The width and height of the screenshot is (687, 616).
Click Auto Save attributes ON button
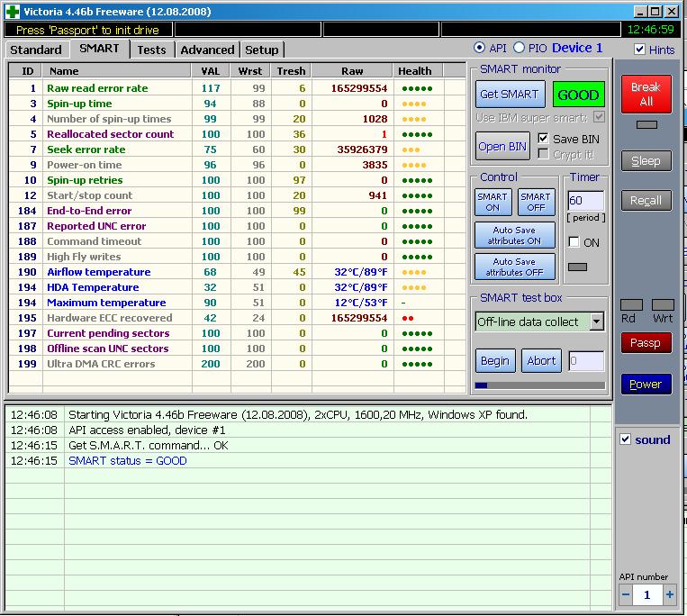pos(514,235)
